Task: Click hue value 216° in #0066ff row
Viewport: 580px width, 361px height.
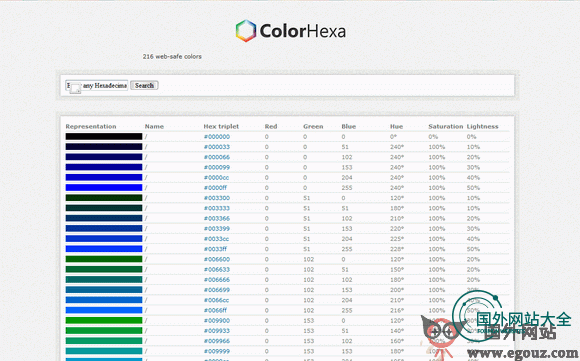Action: (397, 310)
